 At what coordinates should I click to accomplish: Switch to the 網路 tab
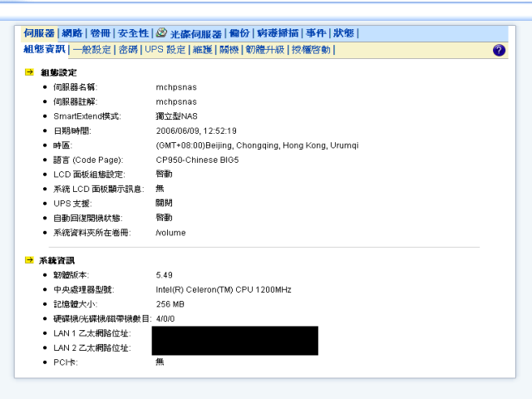72,33
